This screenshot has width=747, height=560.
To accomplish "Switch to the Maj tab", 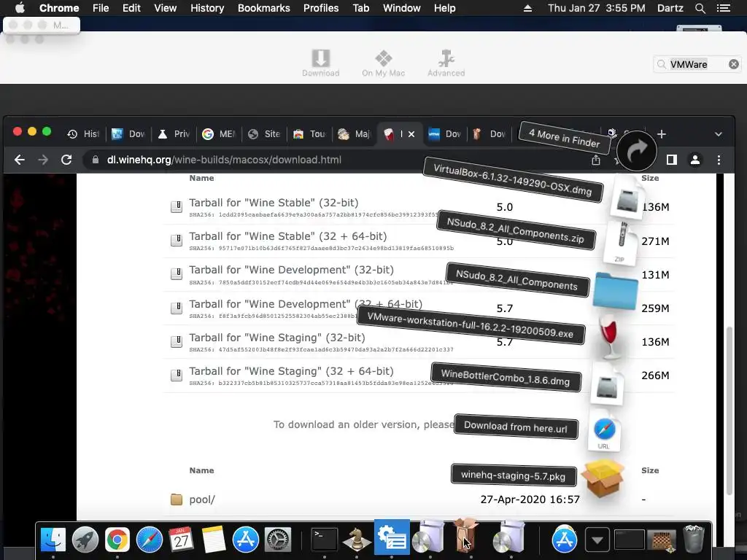I will pos(355,134).
